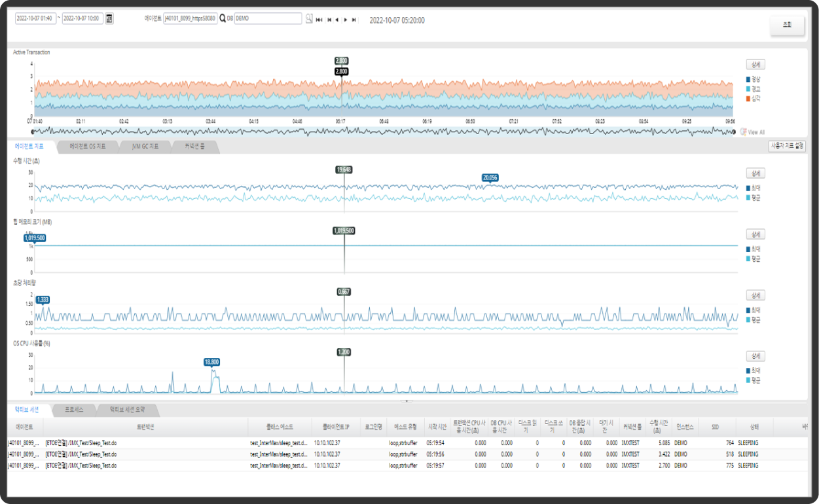The height and width of the screenshot is (504, 819).
Task: Jump to the last time point
Action: point(354,20)
